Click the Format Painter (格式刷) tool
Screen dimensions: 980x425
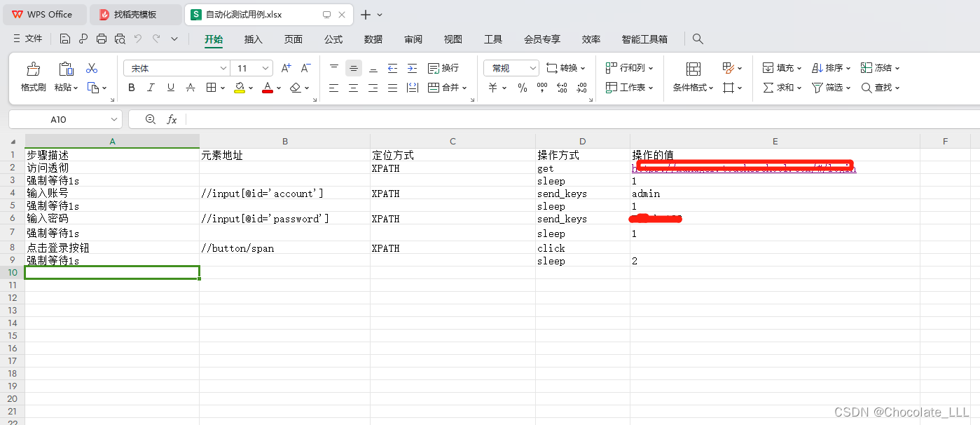click(x=33, y=77)
